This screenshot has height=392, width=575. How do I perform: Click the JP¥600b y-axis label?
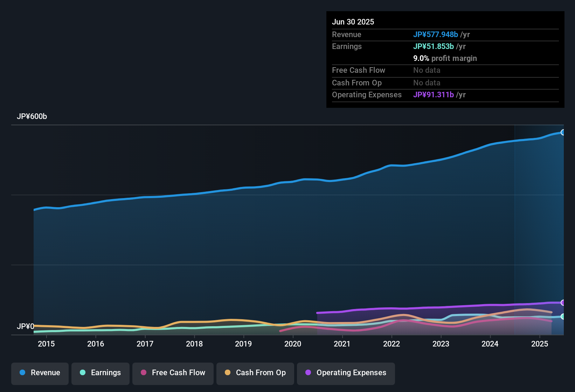click(32, 117)
